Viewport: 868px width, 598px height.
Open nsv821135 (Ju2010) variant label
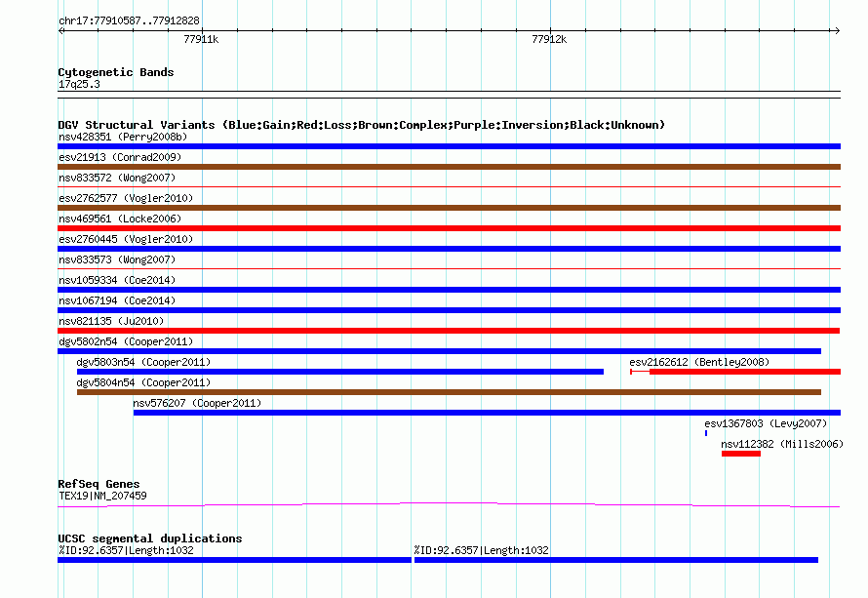click(111, 321)
